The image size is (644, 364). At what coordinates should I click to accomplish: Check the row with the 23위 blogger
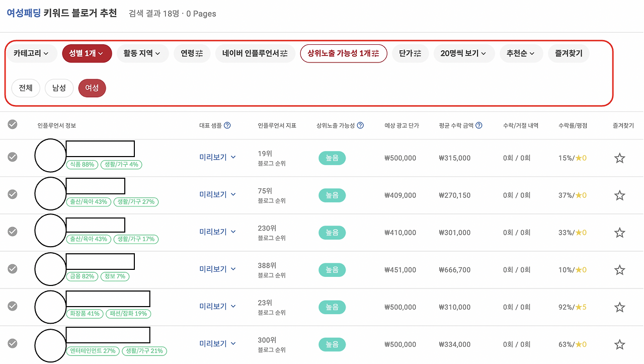[12, 307]
